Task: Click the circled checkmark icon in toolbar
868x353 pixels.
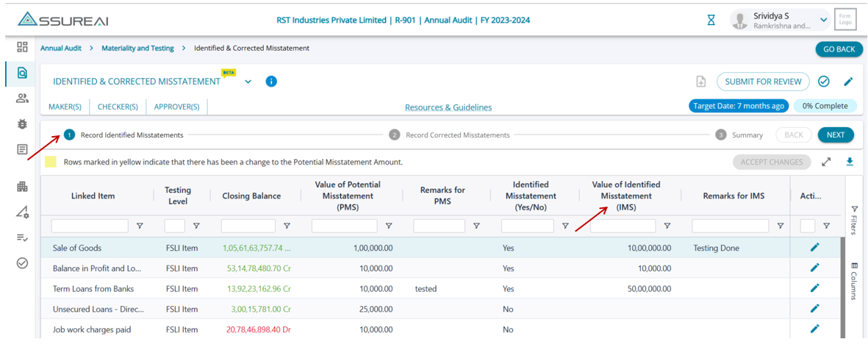Action: point(824,82)
